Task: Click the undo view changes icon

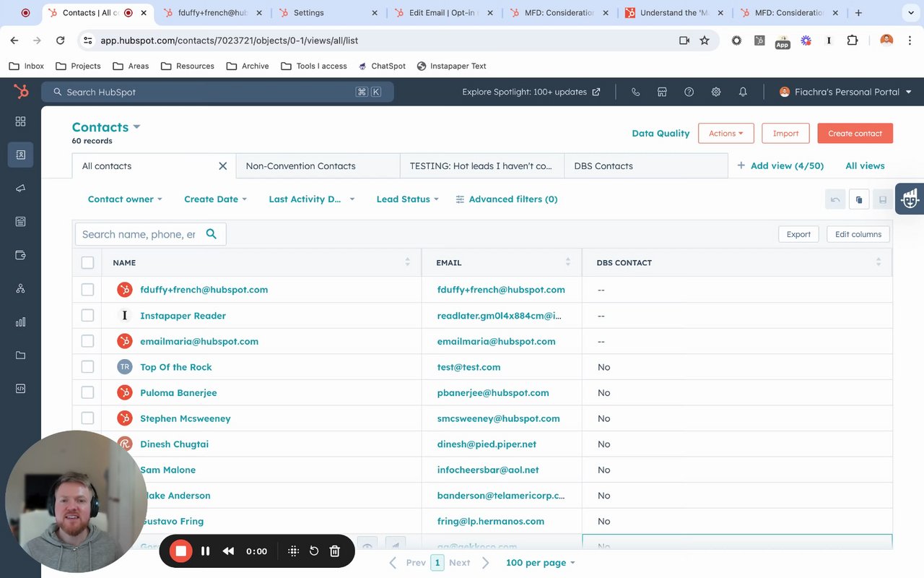Action: pos(835,199)
